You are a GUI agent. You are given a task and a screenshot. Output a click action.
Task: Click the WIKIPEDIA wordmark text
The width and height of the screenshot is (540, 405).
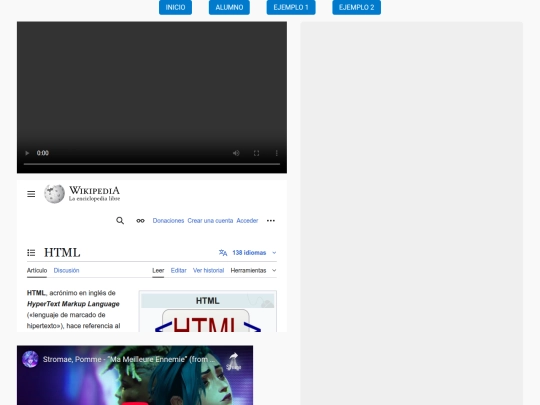point(94,190)
